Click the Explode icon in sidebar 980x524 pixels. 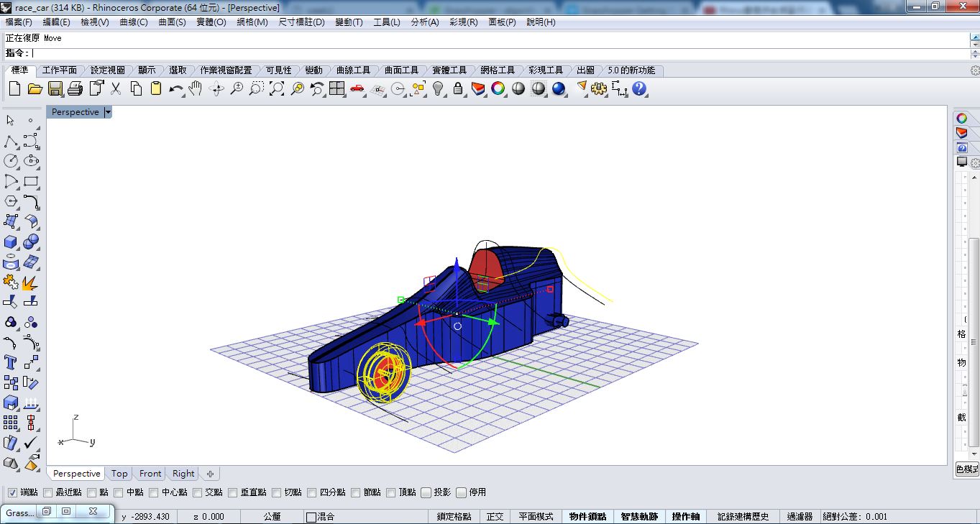(31, 282)
